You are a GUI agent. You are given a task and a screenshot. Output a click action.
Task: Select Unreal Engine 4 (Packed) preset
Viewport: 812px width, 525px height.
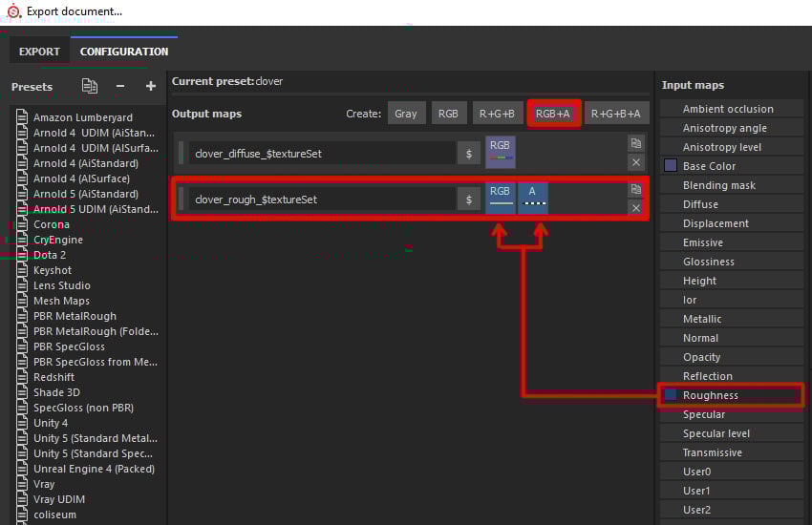point(94,469)
